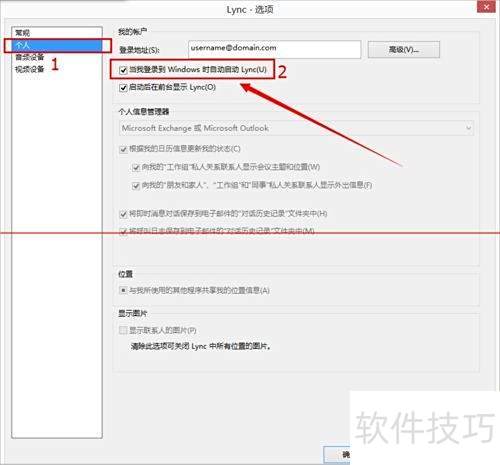
Task: Select the 常规 category in the list
Action: (x=57, y=33)
